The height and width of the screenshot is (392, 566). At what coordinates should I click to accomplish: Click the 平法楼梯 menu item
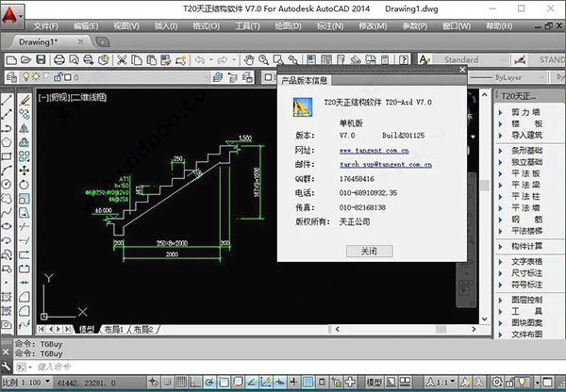526,231
